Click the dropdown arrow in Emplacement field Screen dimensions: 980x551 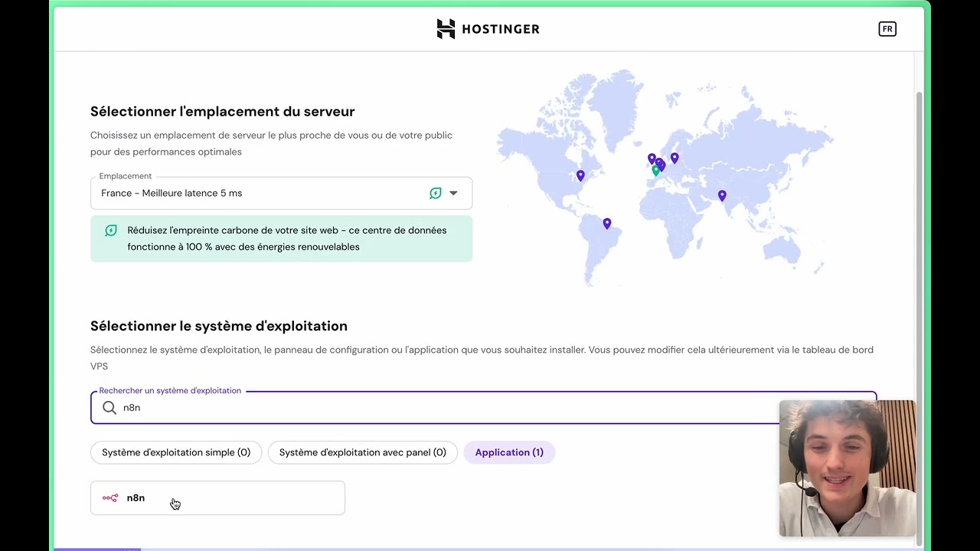(453, 193)
